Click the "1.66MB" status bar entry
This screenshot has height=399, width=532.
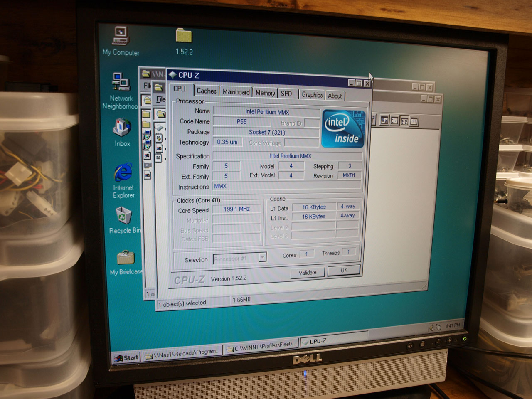point(242,300)
